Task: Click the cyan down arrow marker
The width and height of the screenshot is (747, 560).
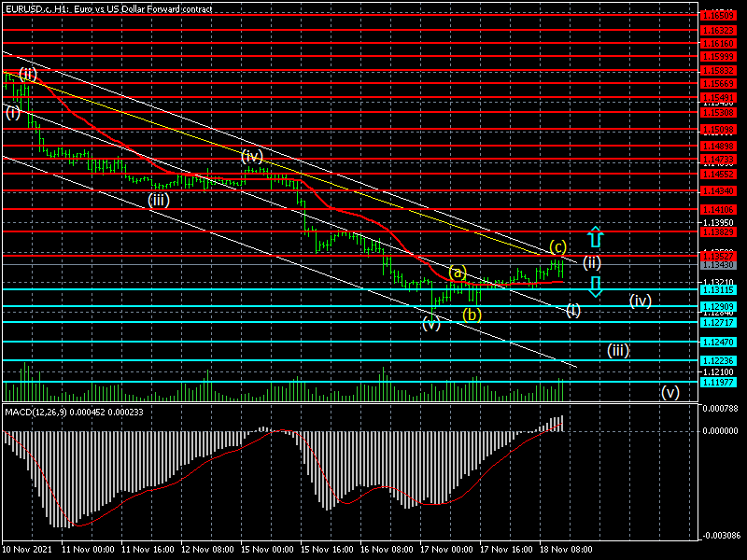Action: [x=595, y=286]
